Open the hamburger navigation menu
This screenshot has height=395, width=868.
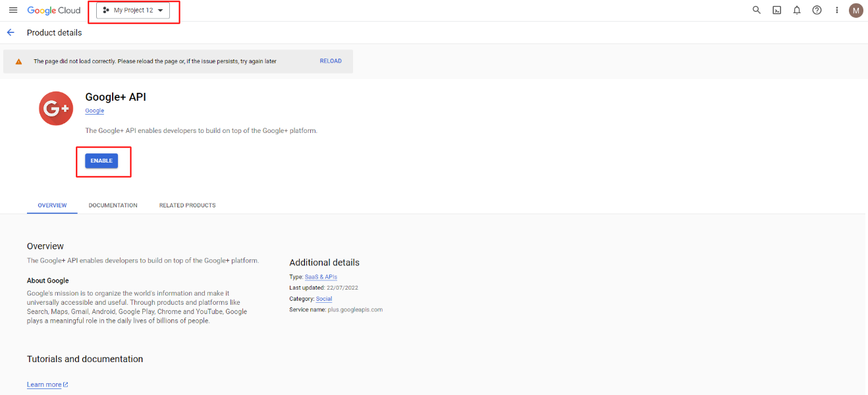coord(13,11)
